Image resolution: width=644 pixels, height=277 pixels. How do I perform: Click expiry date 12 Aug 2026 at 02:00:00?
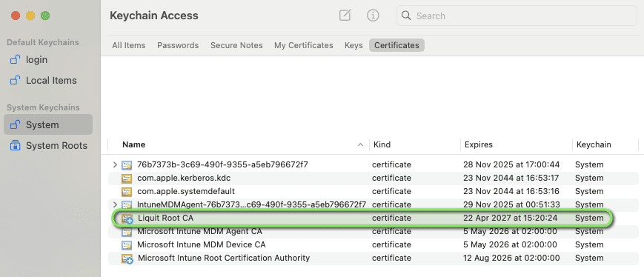pyautogui.click(x=511, y=258)
